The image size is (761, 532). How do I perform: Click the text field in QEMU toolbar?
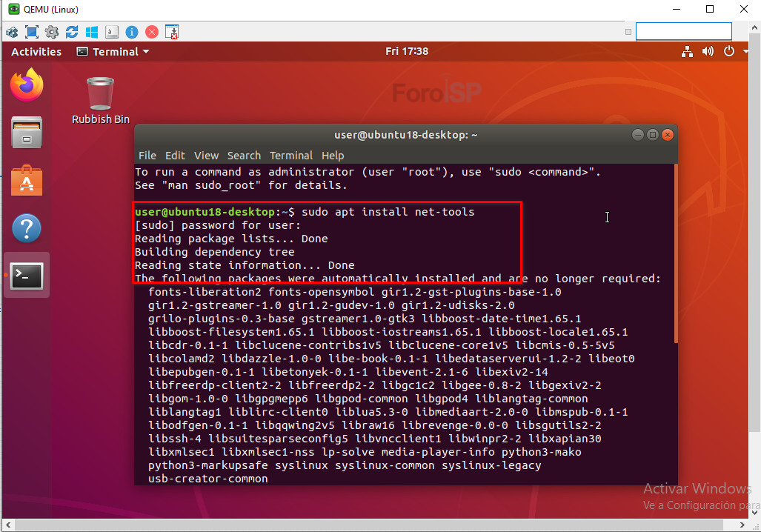[683, 31]
